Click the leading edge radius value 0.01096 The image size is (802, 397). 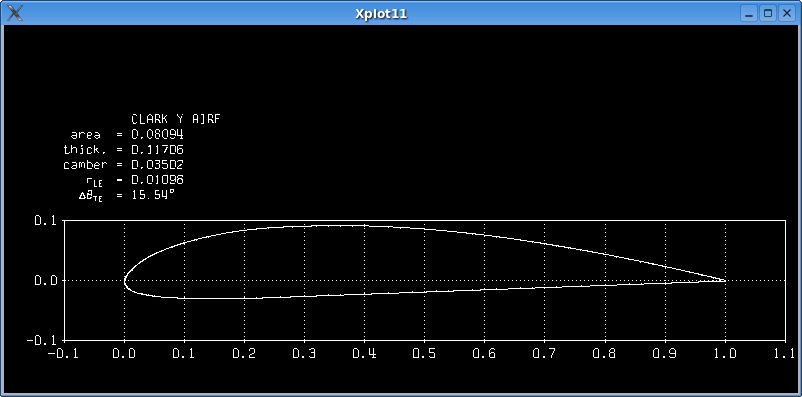(x=158, y=180)
